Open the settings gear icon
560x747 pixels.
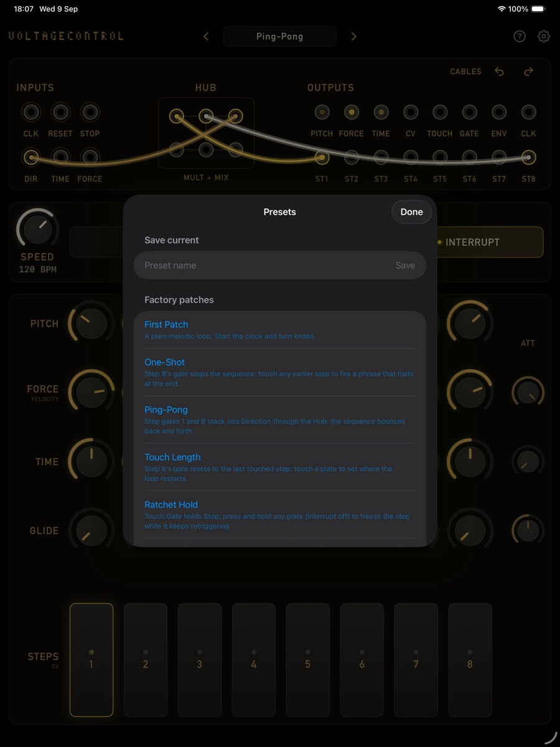pos(544,37)
